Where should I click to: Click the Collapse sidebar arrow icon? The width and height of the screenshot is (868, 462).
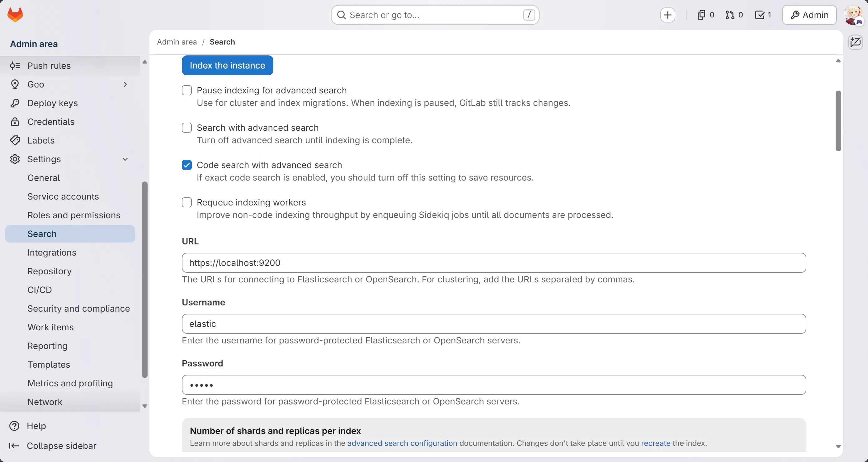(x=14, y=446)
